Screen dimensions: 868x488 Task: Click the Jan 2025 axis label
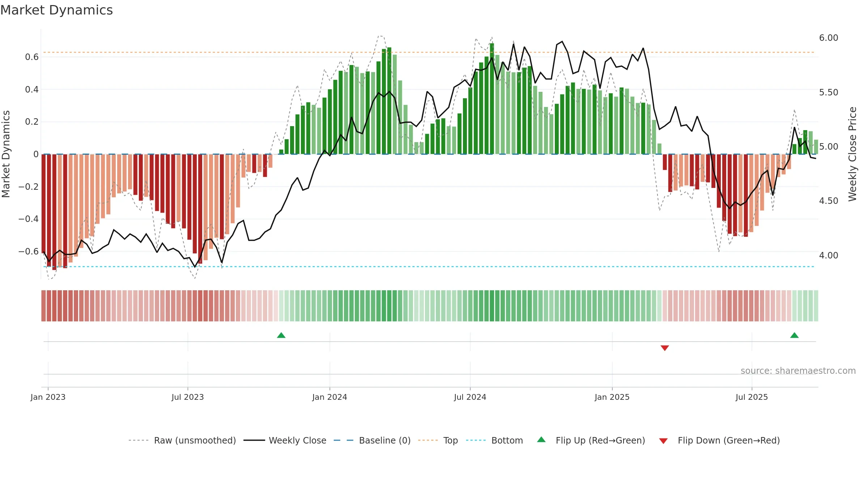pos(612,397)
